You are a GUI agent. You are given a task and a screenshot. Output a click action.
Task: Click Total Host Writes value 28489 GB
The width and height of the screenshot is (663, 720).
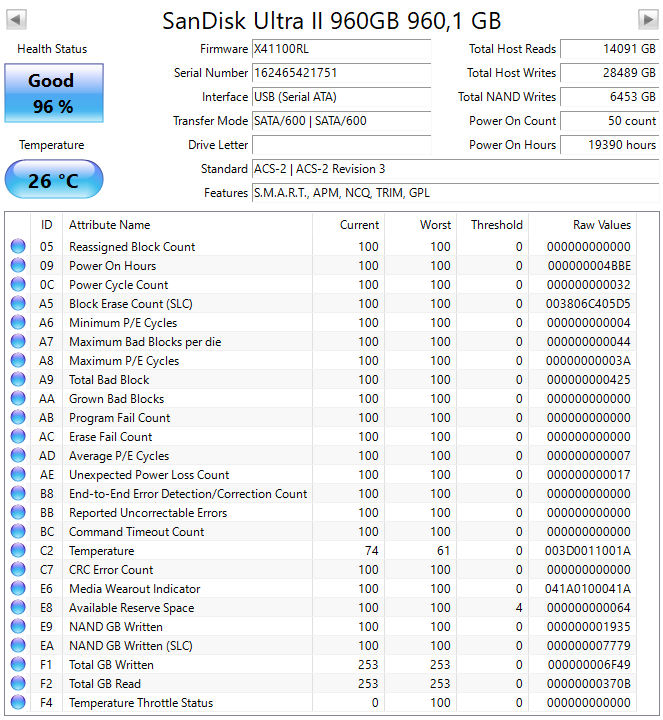[610, 73]
